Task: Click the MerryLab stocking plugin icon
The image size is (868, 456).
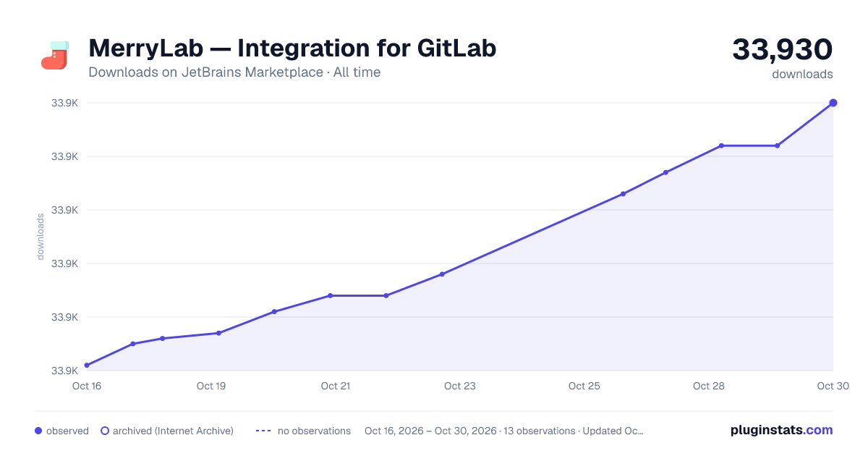Action: pos(54,55)
